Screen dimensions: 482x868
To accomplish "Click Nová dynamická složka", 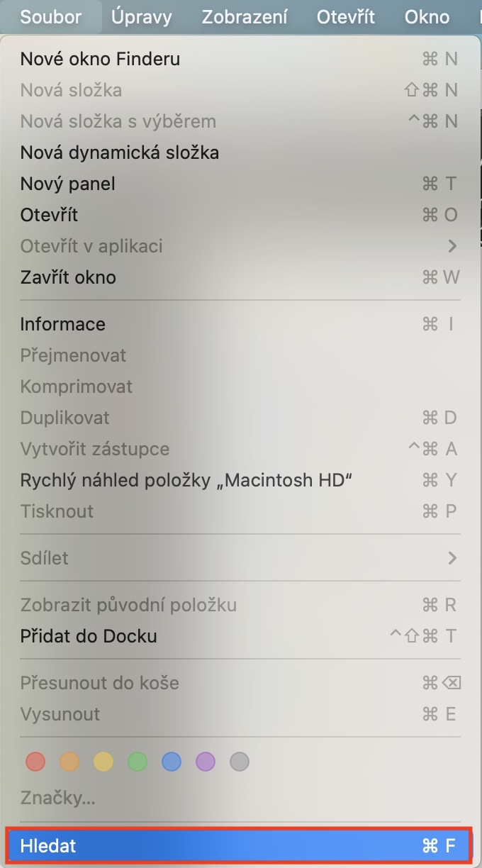I will pos(119,152).
